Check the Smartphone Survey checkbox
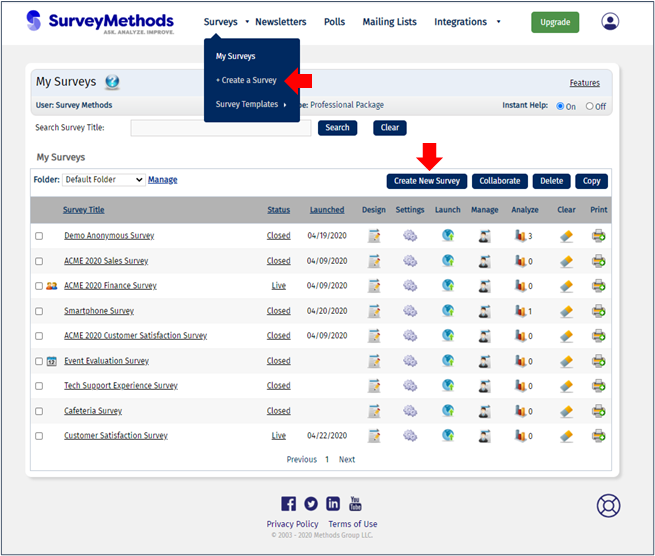Image resolution: width=655 pixels, height=556 pixels. tap(39, 311)
